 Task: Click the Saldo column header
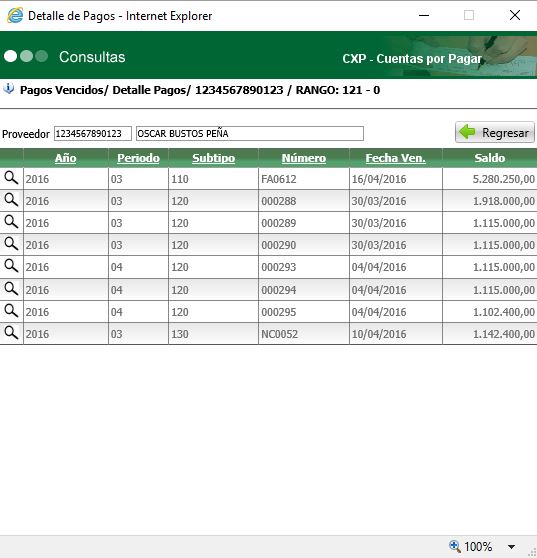point(490,158)
